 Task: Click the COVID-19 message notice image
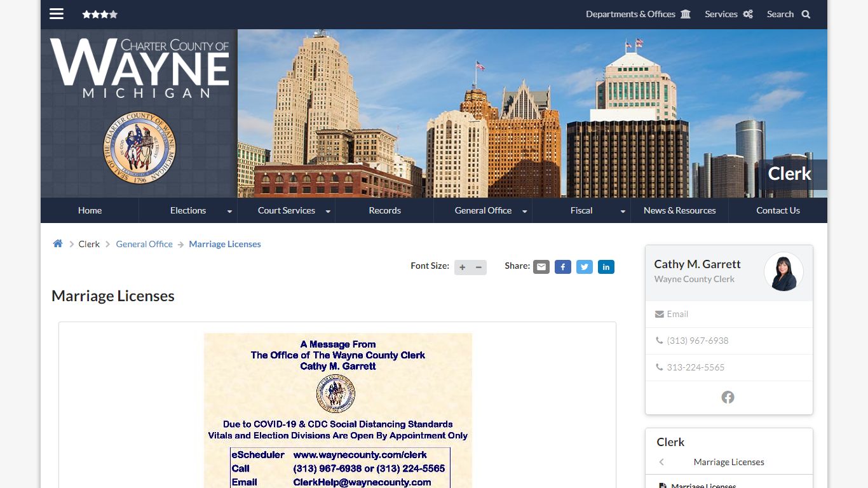(338, 410)
